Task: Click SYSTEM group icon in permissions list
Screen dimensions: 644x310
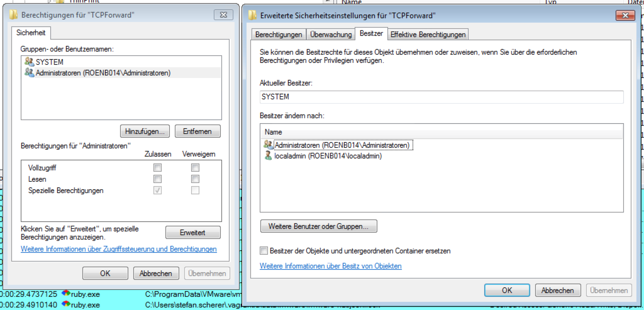Action: tap(29, 62)
